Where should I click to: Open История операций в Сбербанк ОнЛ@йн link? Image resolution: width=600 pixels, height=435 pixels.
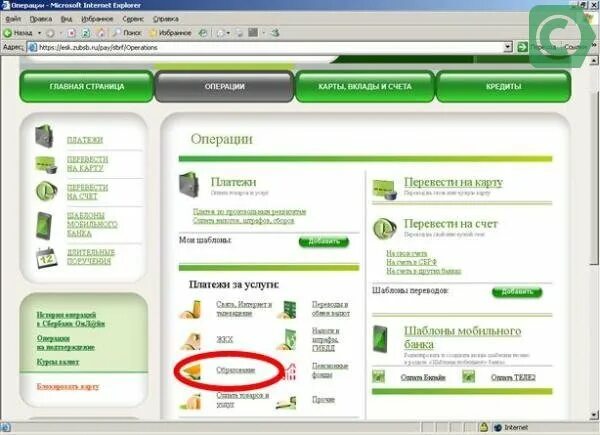click(71, 319)
